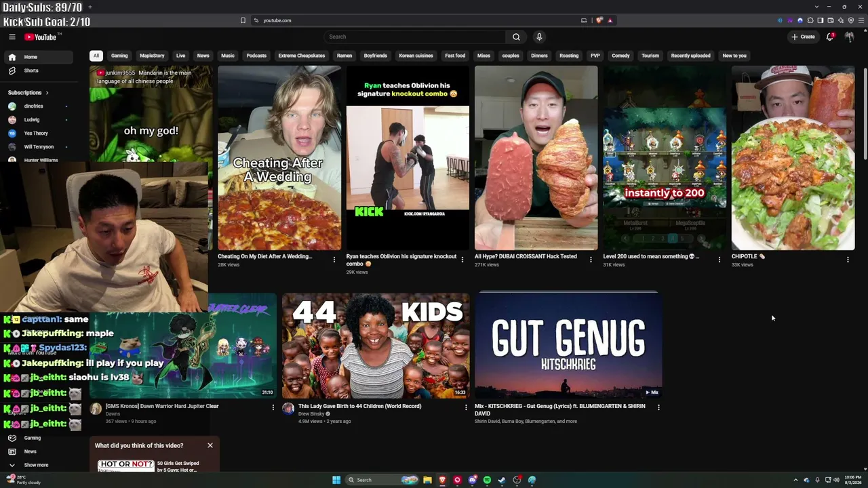Click the bookmark icon beside the address bar
Viewport: 868px width, 488px height.
point(243,20)
